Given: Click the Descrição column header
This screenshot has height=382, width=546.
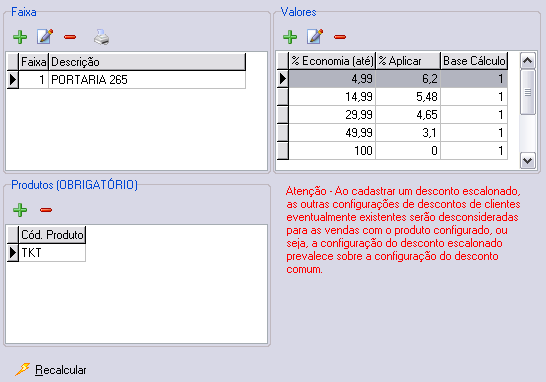Looking at the screenshot, I should coord(147,62).
